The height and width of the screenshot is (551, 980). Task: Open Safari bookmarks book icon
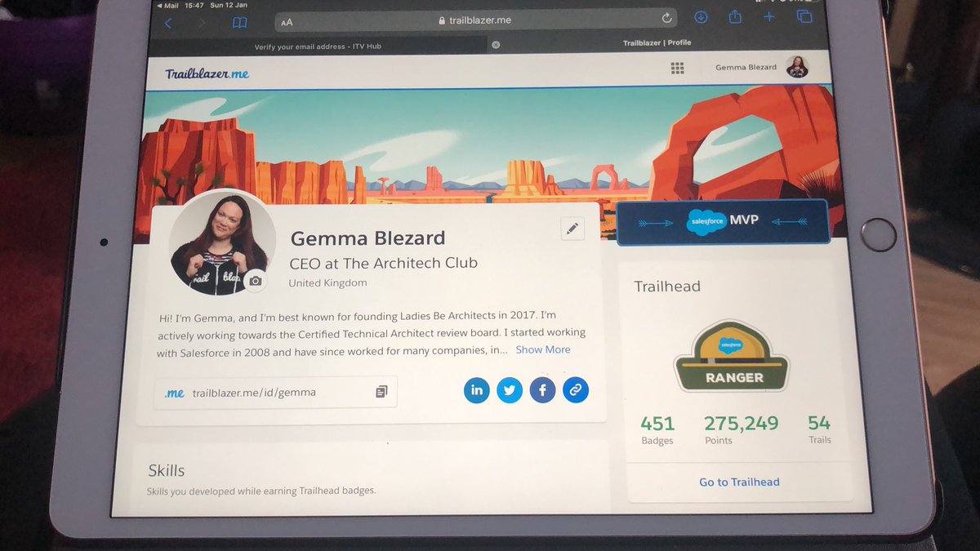pyautogui.click(x=239, y=23)
